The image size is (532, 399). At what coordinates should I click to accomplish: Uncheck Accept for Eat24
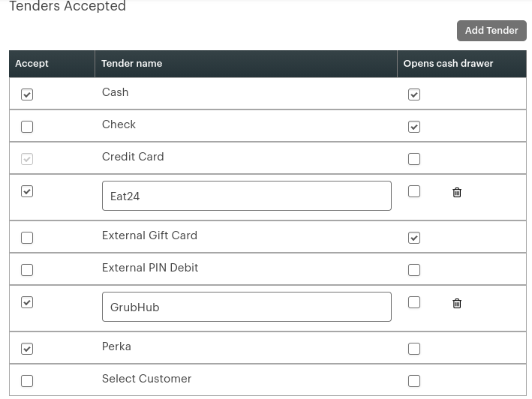click(x=27, y=191)
